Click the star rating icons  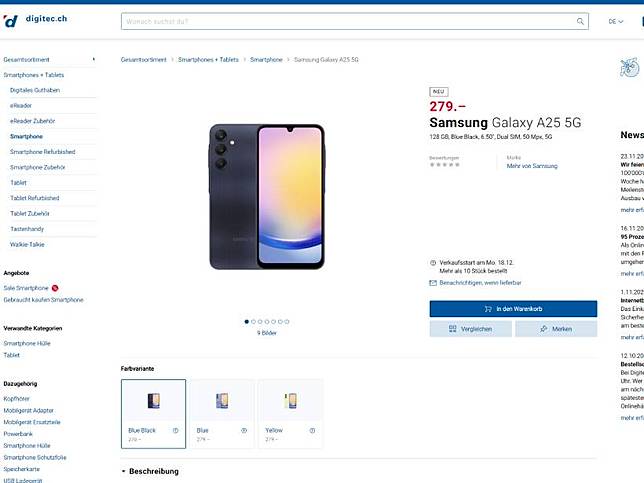[x=444, y=165]
